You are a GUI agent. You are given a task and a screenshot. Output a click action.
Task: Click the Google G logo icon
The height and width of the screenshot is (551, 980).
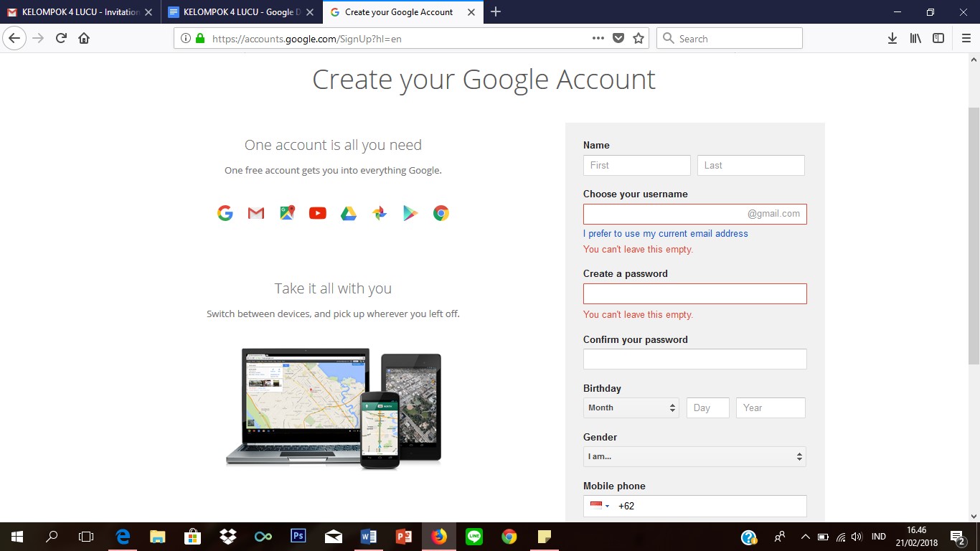[x=225, y=213]
